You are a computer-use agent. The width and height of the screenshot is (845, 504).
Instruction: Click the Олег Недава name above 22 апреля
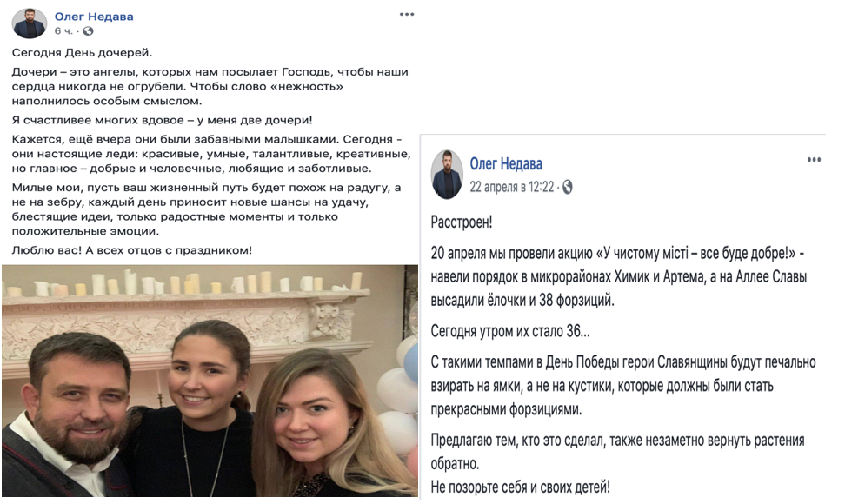tap(506, 163)
